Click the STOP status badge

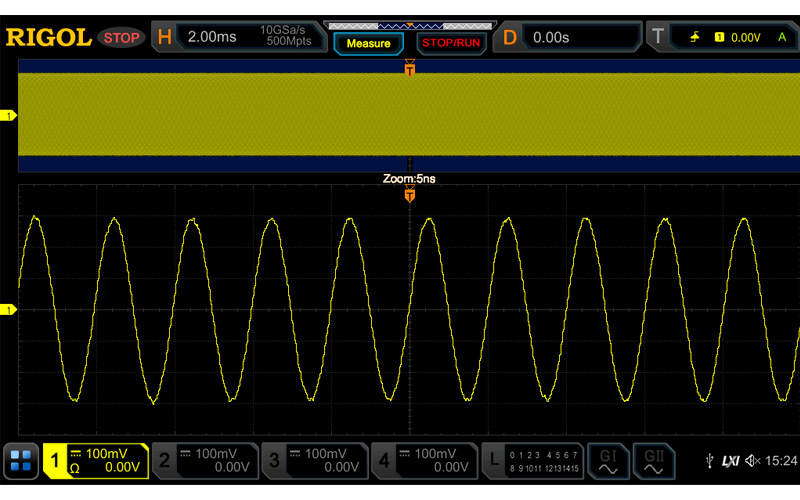coord(121,38)
